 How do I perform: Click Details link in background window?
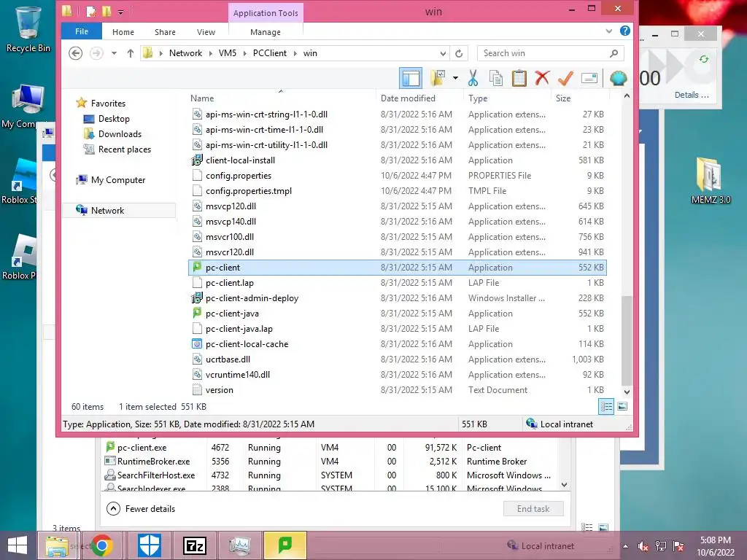692,95
